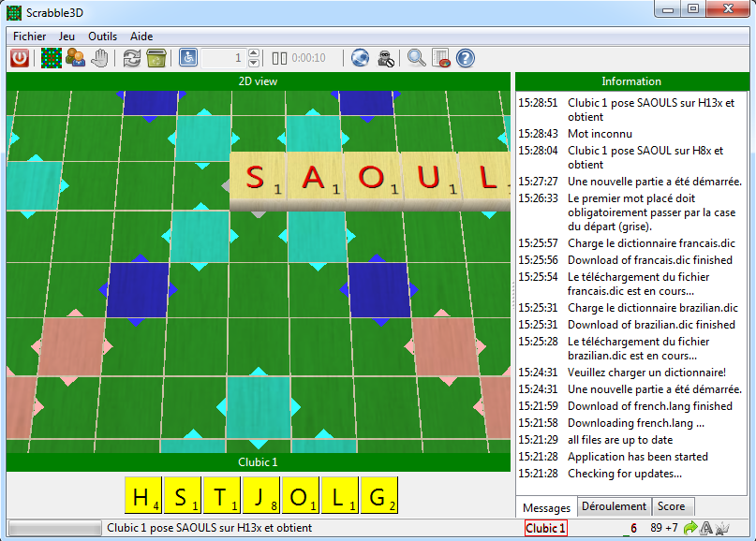Click the 2D view panel header
This screenshot has height=541, width=756.
point(258,81)
